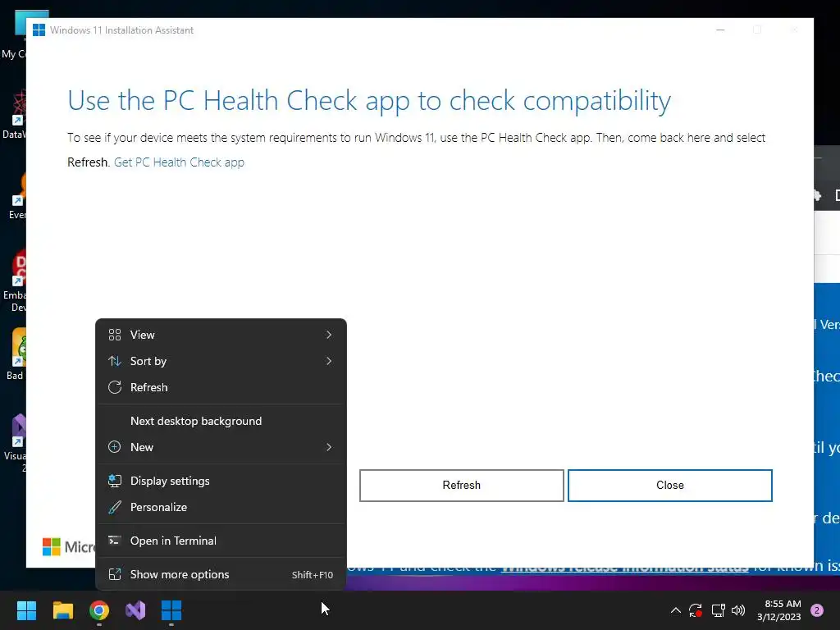This screenshot has height=630, width=840.
Task: Select Open in Terminal
Action: tap(221, 541)
